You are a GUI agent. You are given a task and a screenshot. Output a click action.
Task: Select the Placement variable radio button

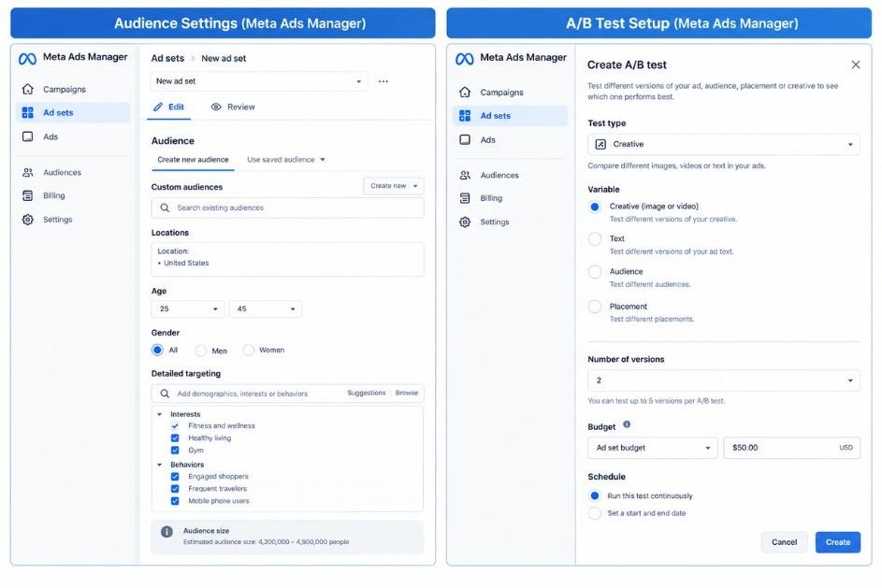tap(595, 307)
